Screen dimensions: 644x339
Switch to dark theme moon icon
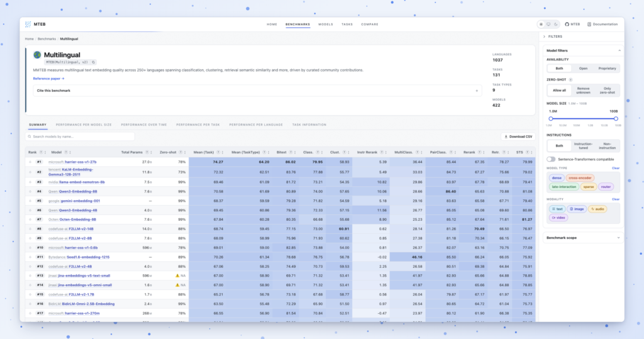556,25
